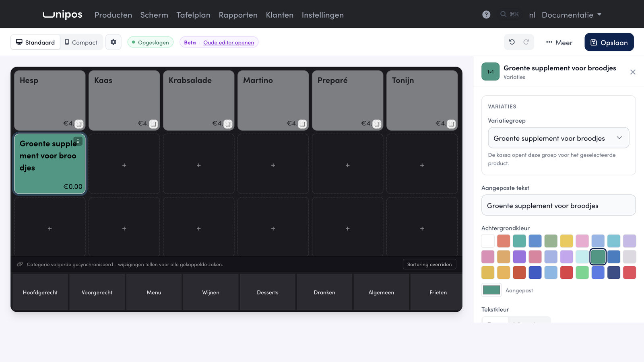
Task: Undo the last change
Action: coord(512,42)
